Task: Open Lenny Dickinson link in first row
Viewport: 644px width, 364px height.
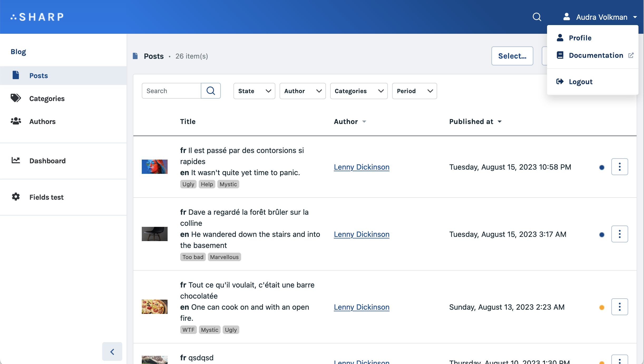Action: [362, 167]
